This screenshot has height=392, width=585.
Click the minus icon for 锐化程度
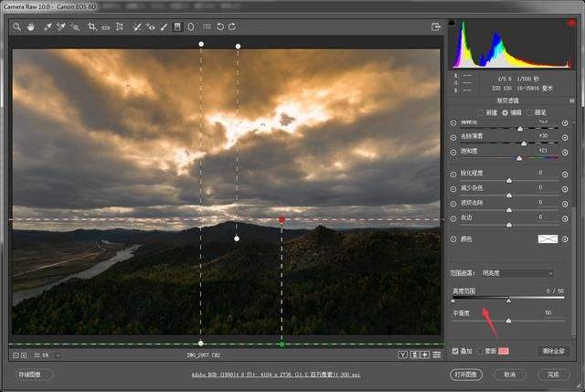[x=453, y=175]
